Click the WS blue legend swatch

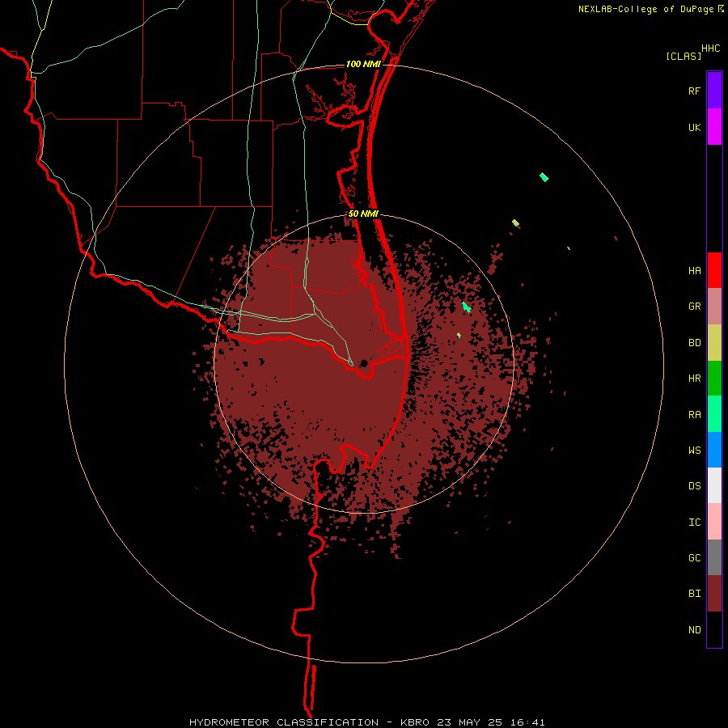click(x=714, y=450)
